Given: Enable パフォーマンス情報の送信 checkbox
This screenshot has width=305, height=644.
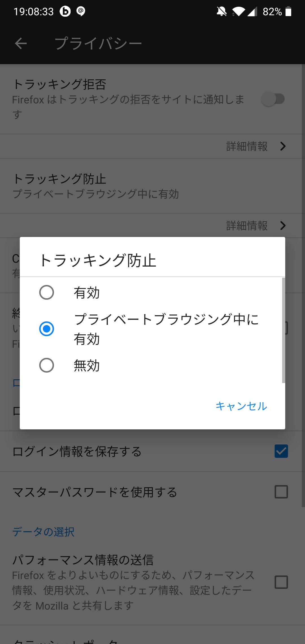Looking at the screenshot, I should click(x=281, y=582).
